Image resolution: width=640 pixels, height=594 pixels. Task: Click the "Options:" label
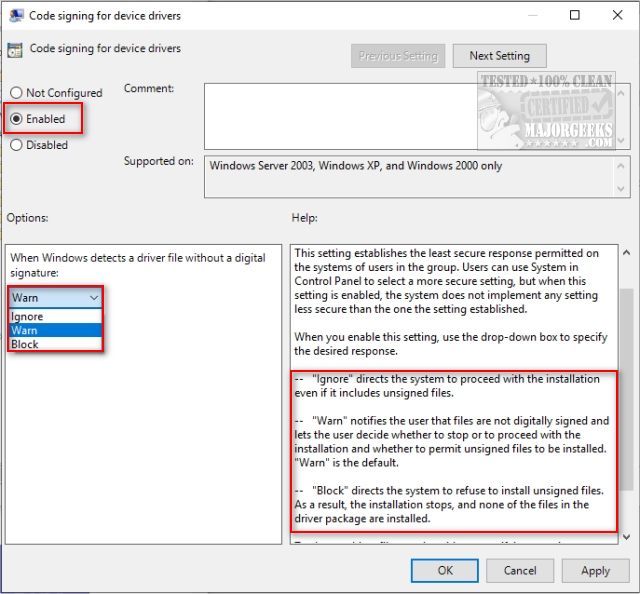tap(27, 218)
